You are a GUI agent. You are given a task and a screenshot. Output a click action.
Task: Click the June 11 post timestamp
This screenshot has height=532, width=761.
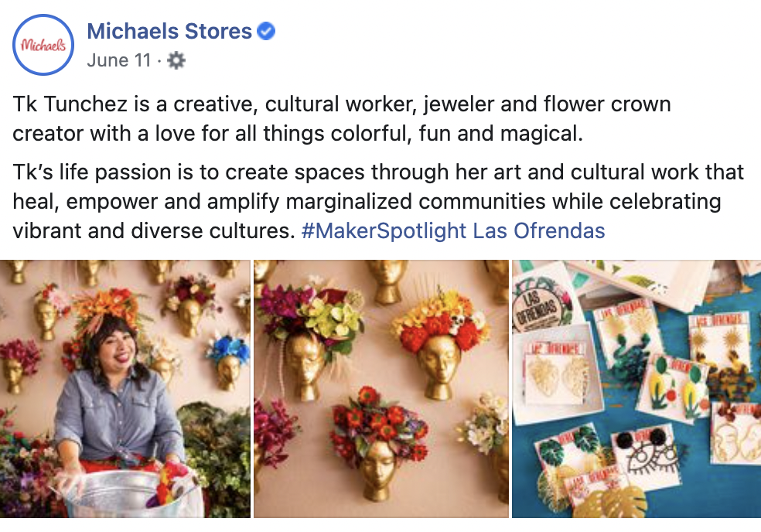click(118, 60)
